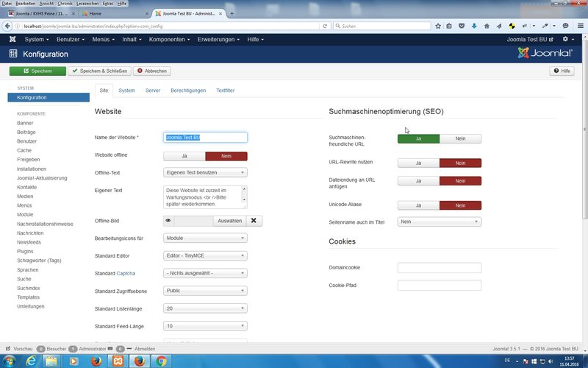Viewport: 588px width, 368px height.
Task: Click the messages envelope icon in status bar
Action: (x=110, y=349)
